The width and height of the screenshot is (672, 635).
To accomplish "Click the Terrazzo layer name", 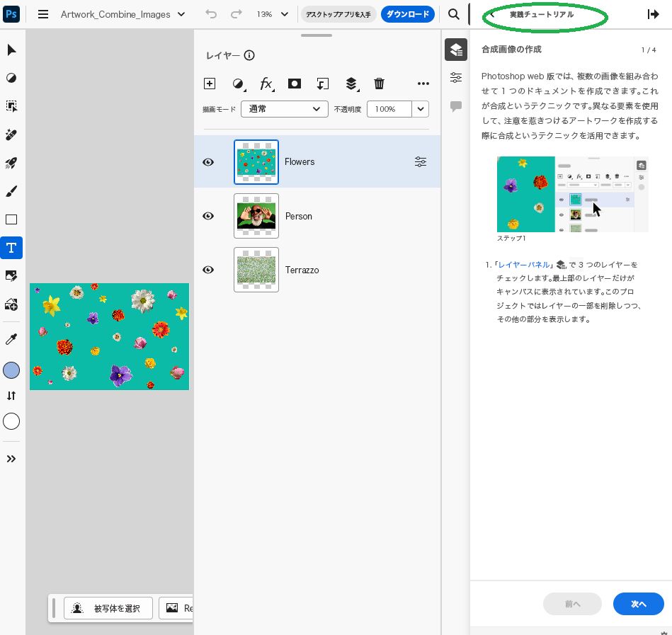I will click(302, 270).
